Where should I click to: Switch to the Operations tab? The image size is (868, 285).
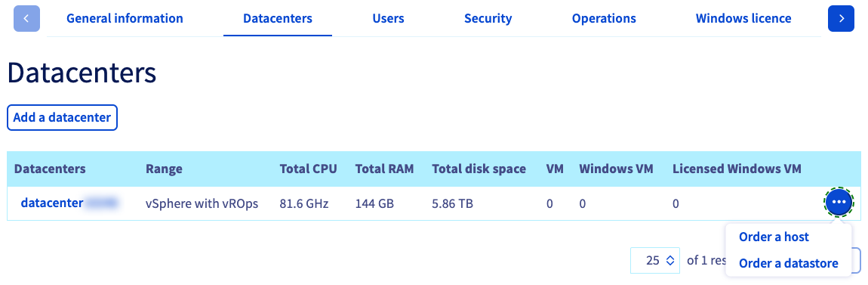pyautogui.click(x=604, y=18)
